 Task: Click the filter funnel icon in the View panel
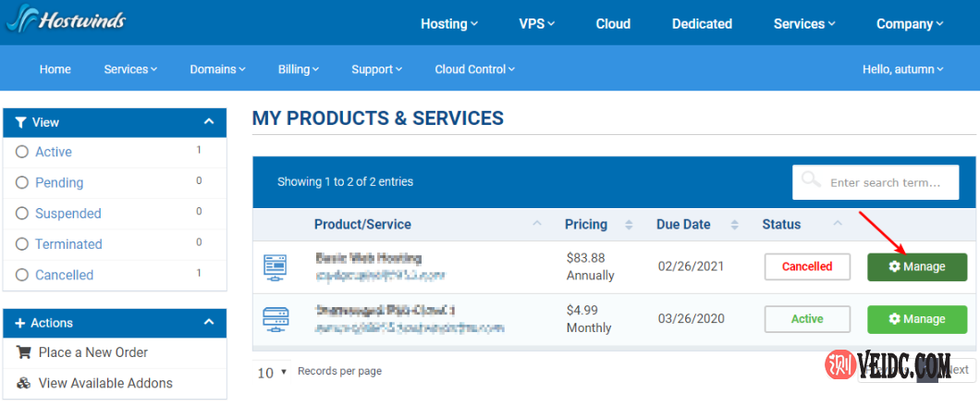pyautogui.click(x=20, y=122)
